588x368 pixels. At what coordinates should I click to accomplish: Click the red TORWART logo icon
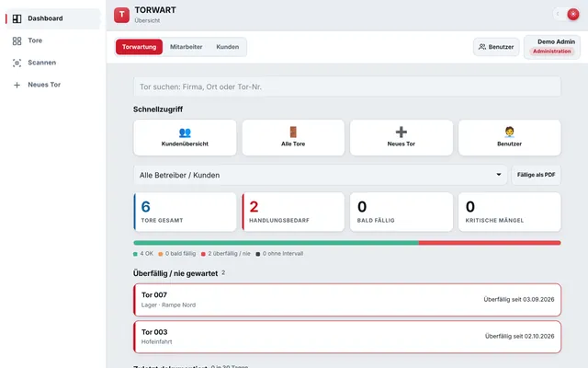point(121,15)
